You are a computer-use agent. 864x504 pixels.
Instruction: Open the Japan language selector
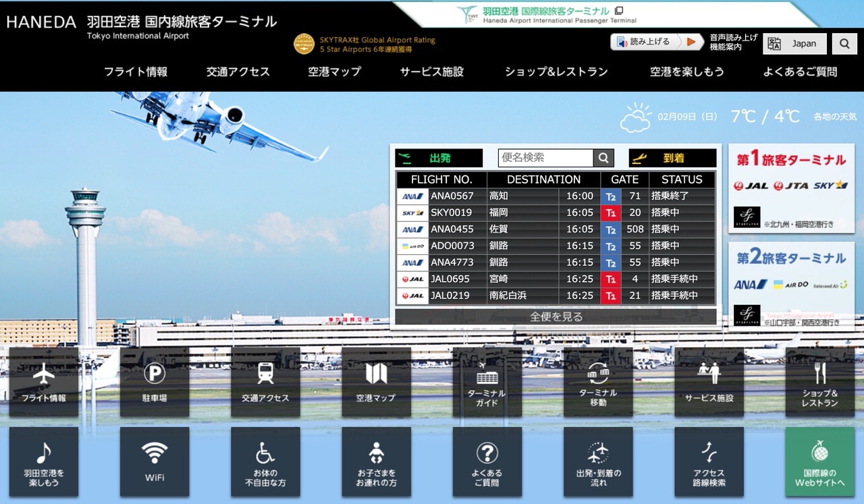pos(794,44)
